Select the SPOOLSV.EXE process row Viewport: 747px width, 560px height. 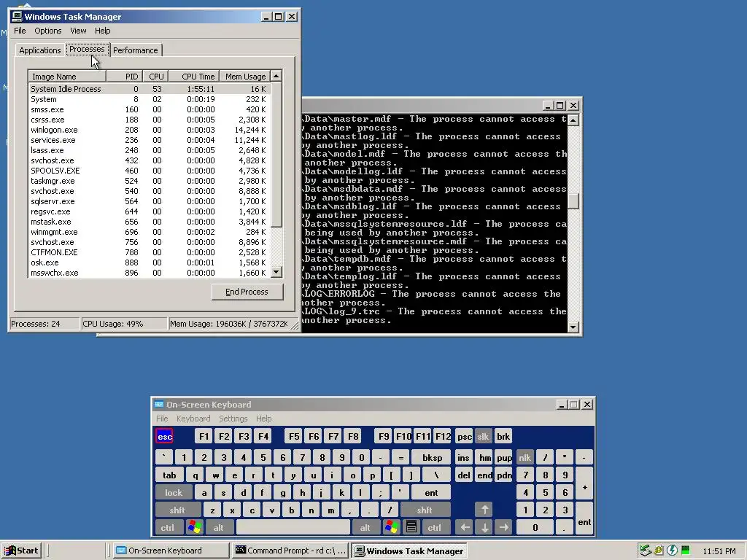coord(149,171)
